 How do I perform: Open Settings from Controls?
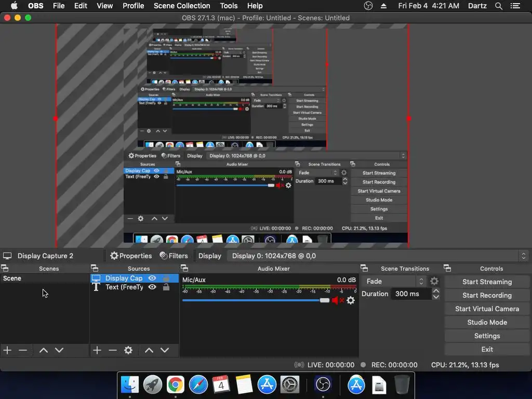tap(487, 336)
